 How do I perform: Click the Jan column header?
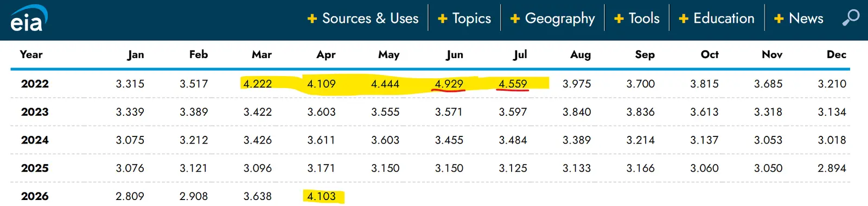(x=136, y=54)
